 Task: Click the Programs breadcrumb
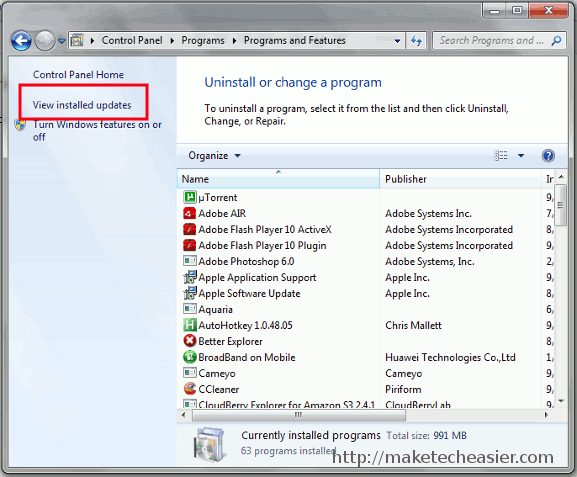coord(203,40)
